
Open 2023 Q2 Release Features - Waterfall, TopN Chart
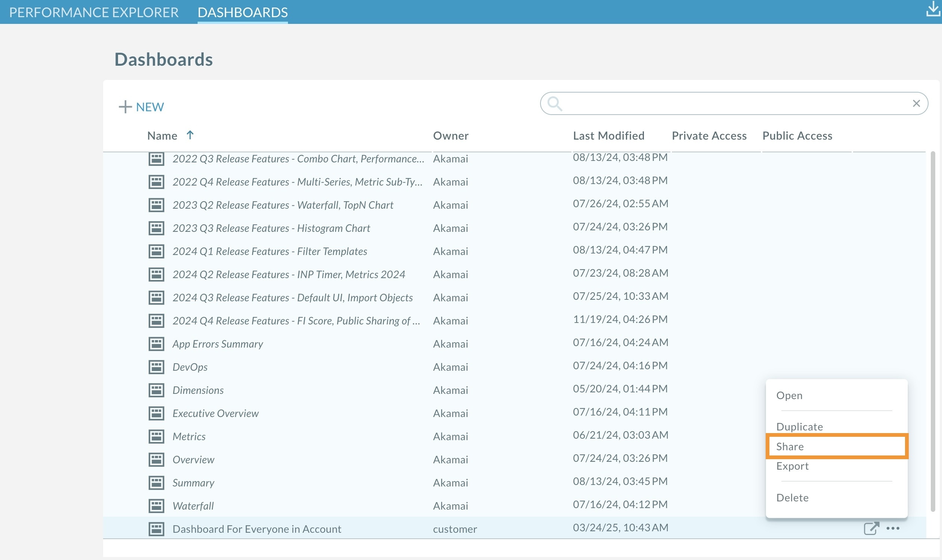[x=283, y=205]
